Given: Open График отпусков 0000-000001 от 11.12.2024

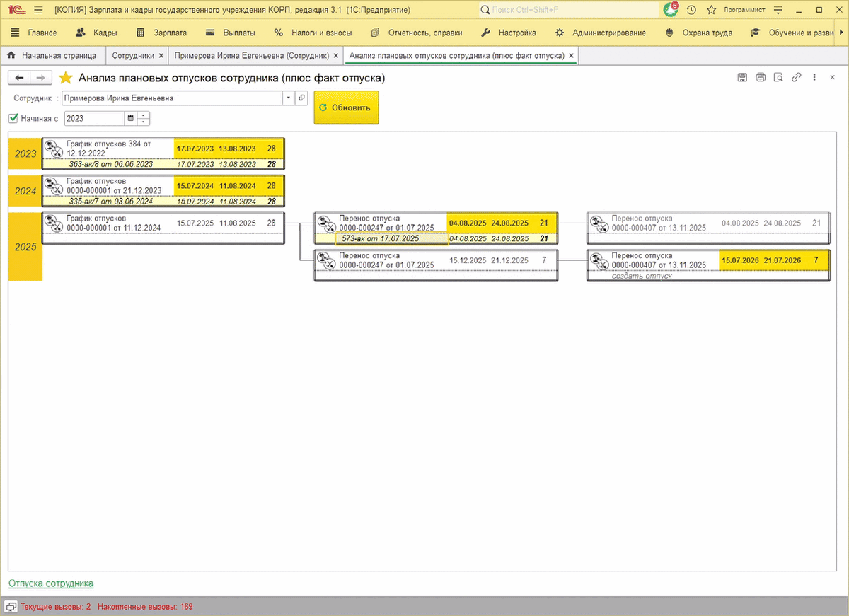Looking at the screenshot, I should pos(113,223).
